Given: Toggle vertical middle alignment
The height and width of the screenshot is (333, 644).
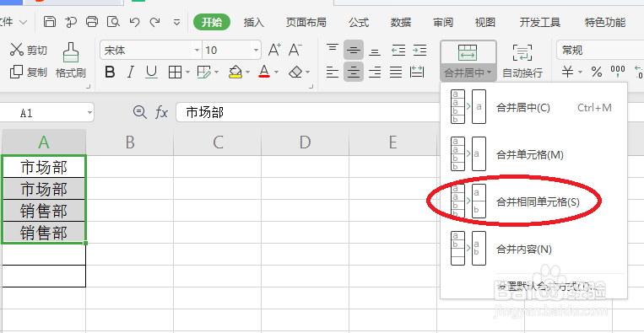Looking at the screenshot, I should pos(354,50).
